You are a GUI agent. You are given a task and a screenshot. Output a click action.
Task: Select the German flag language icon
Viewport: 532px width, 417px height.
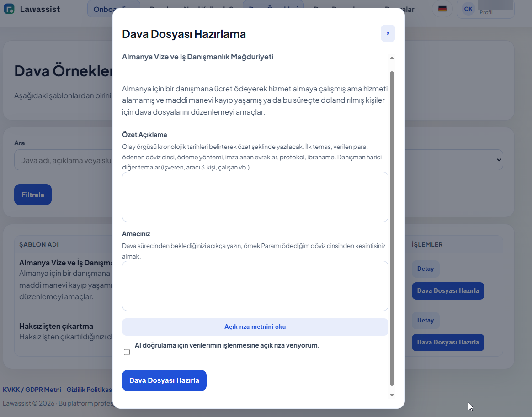(442, 9)
